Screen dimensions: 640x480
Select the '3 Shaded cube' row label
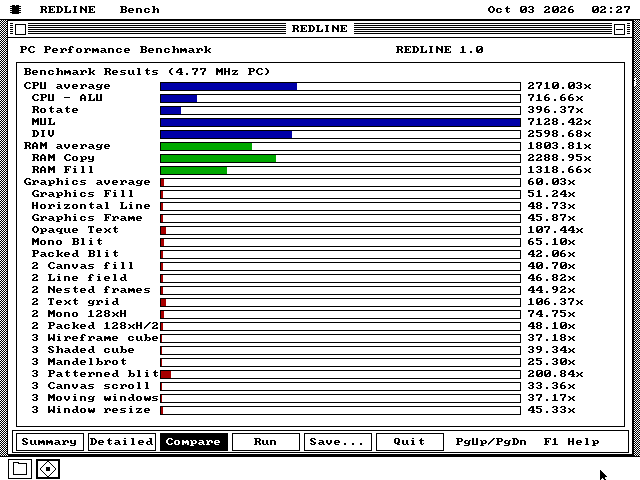[83, 350]
